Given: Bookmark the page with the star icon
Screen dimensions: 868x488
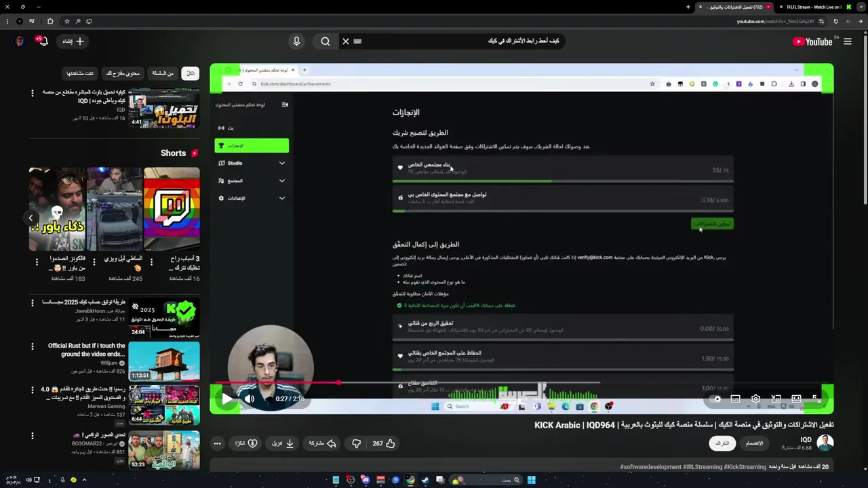Looking at the screenshot, I should (x=66, y=21).
